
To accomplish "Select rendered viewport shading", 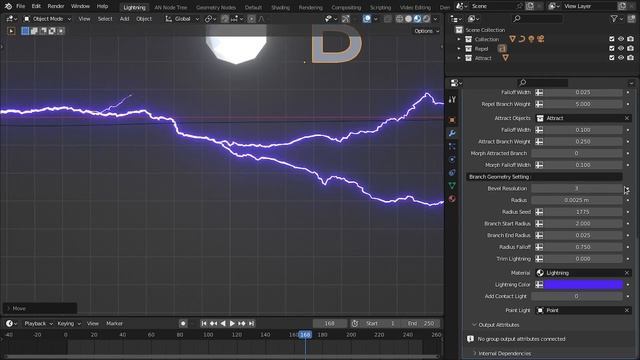I will pyautogui.click(x=426, y=19).
